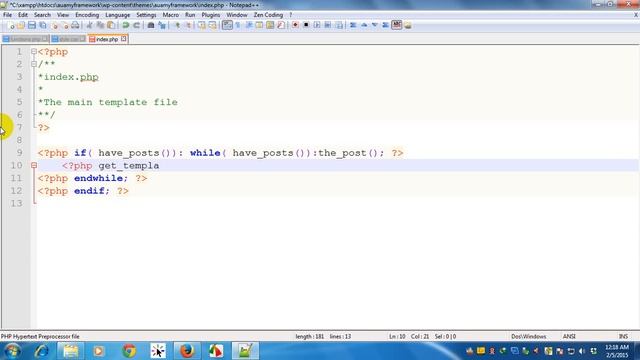
Task: Open the ? help menu
Action: pos(291,15)
